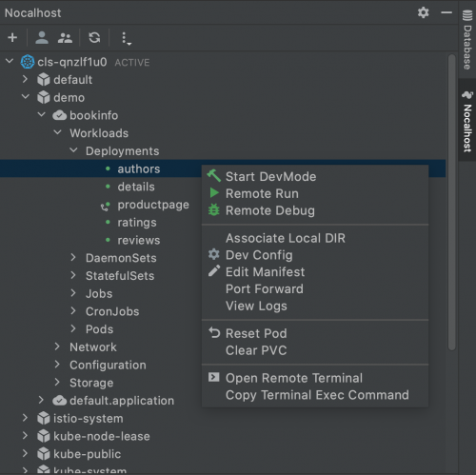Select the ratings deployment
This screenshot has height=475, width=476.
point(137,223)
